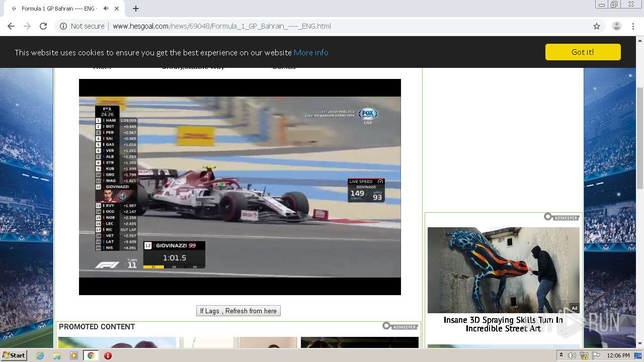Click the AdsKeeper logo above the sidebar ad

561,217
